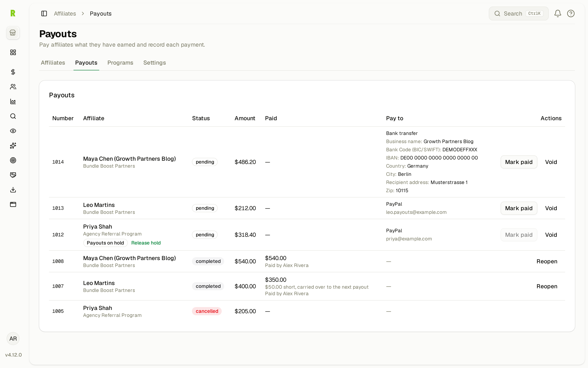Open the people/customers sidebar icon
The image size is (588, 368).
tap(13, 87)
